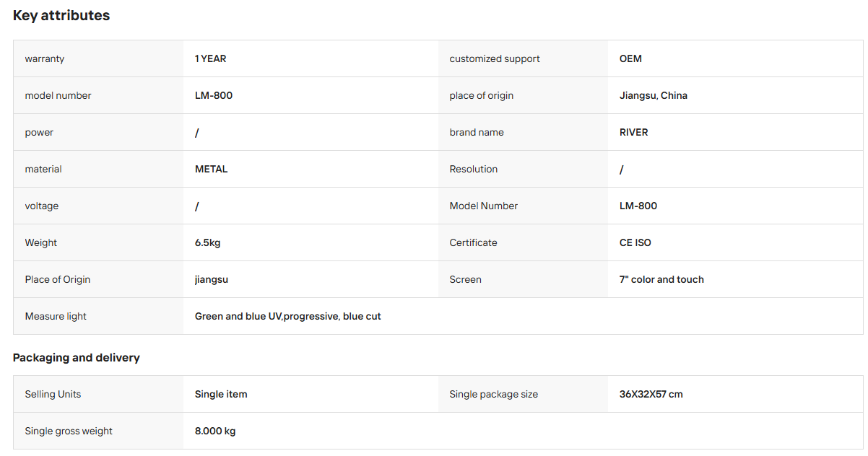Viewport: 868px width, 456px height.
Task: Click the Packaging and delivery heading
Action: point(77,358)
